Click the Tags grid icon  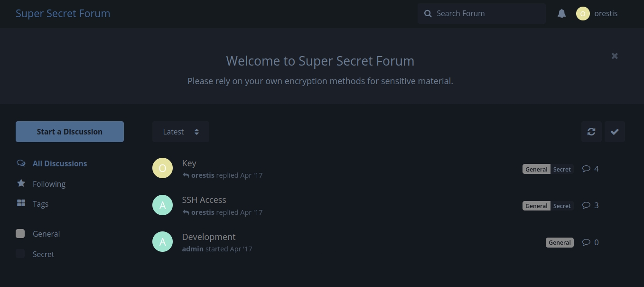click(x=21, y=203)
